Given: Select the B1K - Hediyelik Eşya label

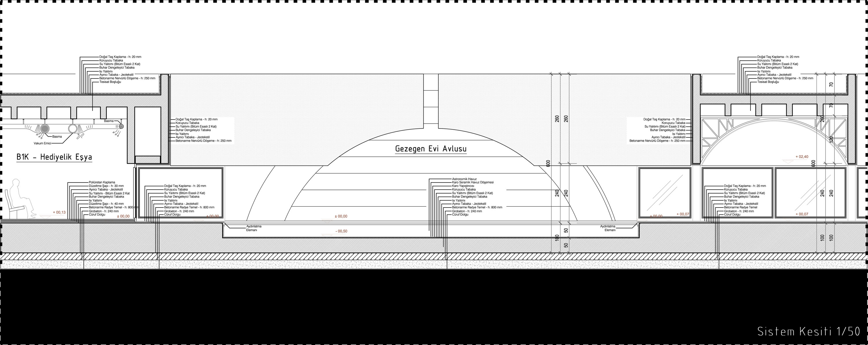Looking at the screenshot, I should click(54, 157).
